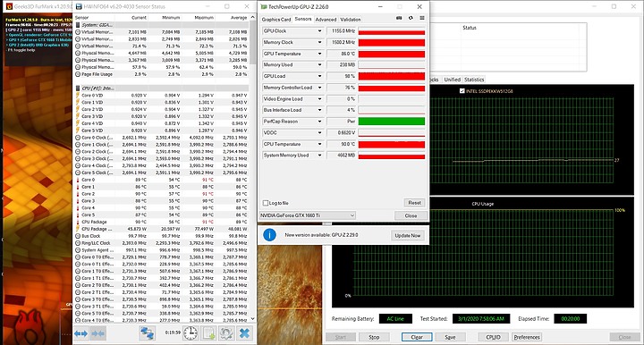
Task: Click the Core 0 temperature thermometer icon
Action: (78, 180)
